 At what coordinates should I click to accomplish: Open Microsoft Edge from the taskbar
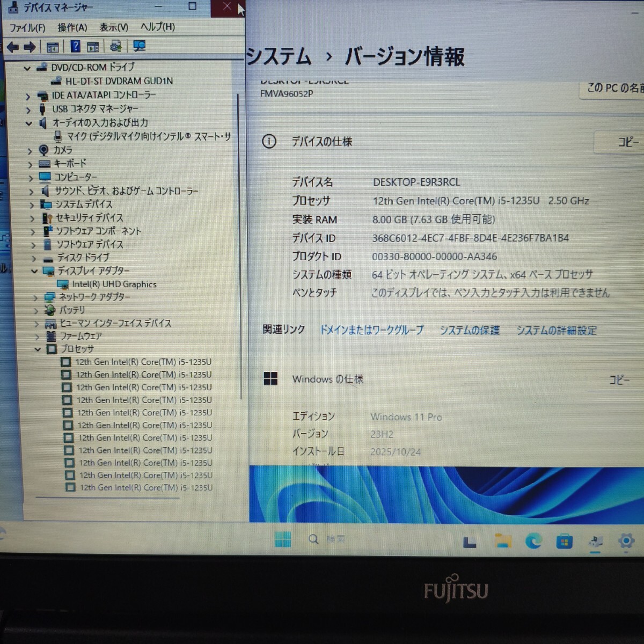pos(533,541)
